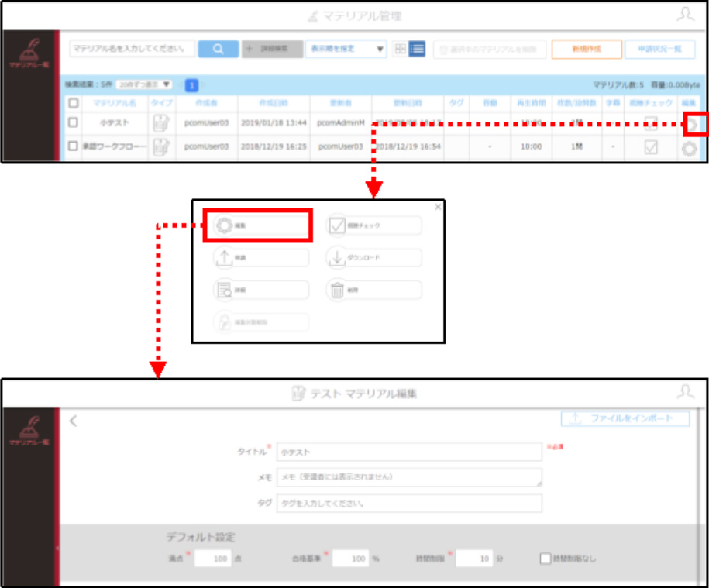Click the タグ input field
709x588 pixels.
(409, 503)
